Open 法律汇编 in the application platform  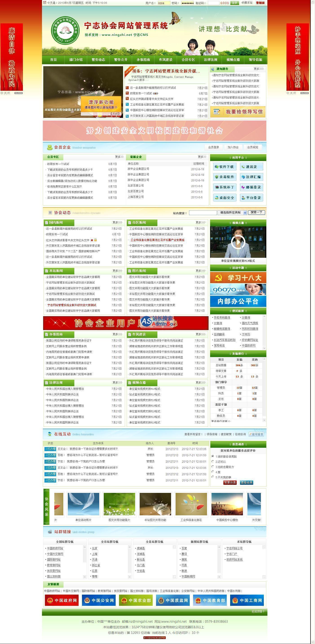[x=251, y=177]
